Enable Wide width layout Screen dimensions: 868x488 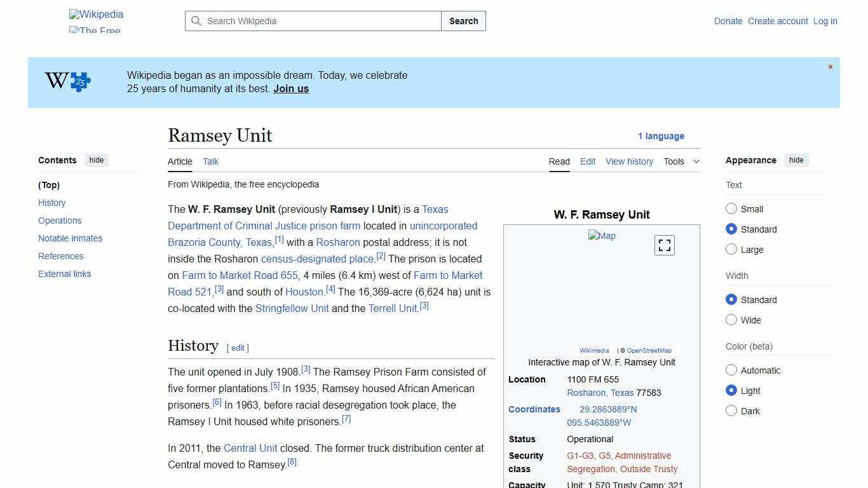[731, 320]
